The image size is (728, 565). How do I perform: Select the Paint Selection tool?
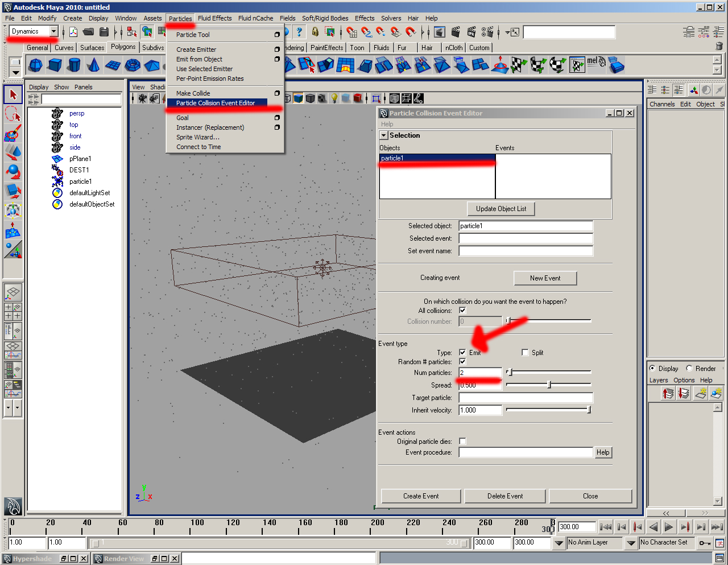tap(13, 133)
